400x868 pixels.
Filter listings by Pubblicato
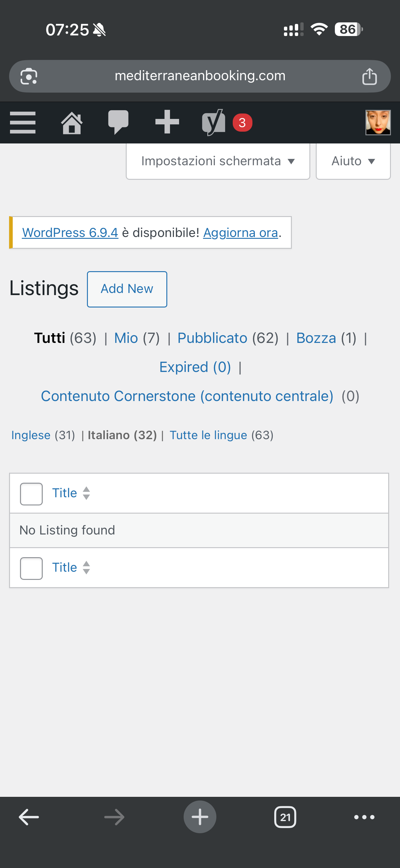(x=212, y=338)
